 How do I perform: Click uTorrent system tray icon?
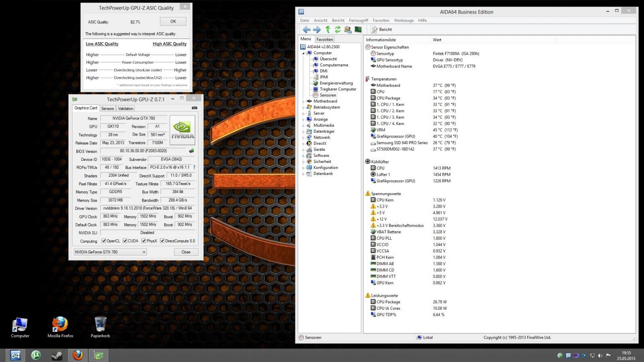tap(560, 356)
